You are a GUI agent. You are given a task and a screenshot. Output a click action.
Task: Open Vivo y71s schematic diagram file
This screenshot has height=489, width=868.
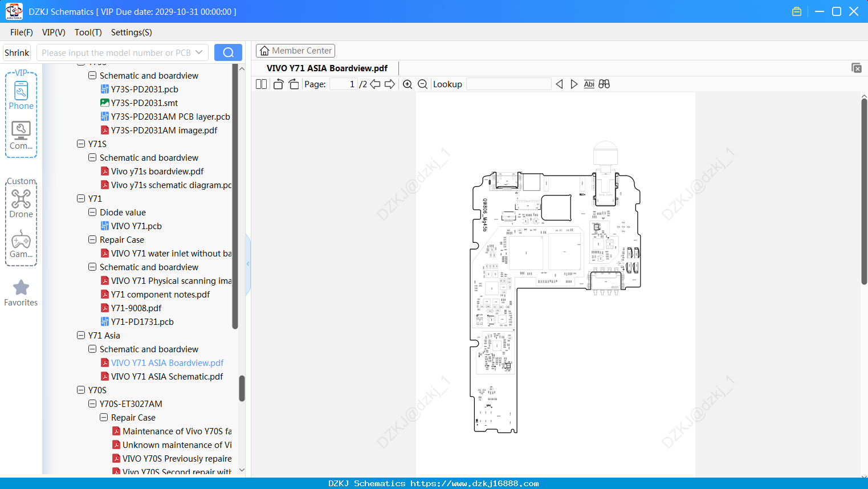(166, 185)
